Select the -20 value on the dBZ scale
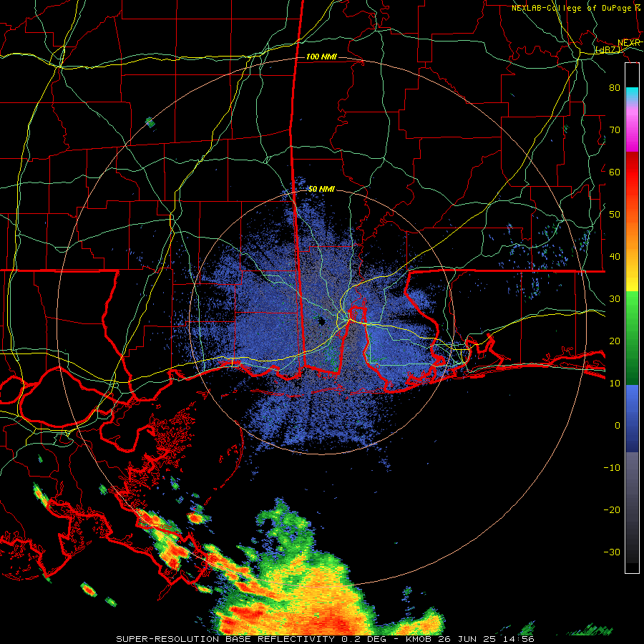Viewport: 644px width, 644px height. (612, 509)
